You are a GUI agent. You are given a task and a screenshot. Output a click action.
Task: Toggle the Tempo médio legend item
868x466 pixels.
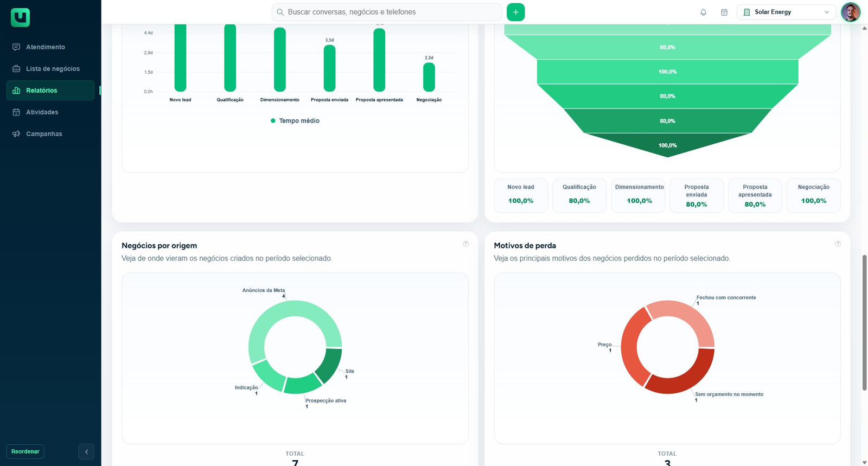pyautogui.click(x=295, y=121)
